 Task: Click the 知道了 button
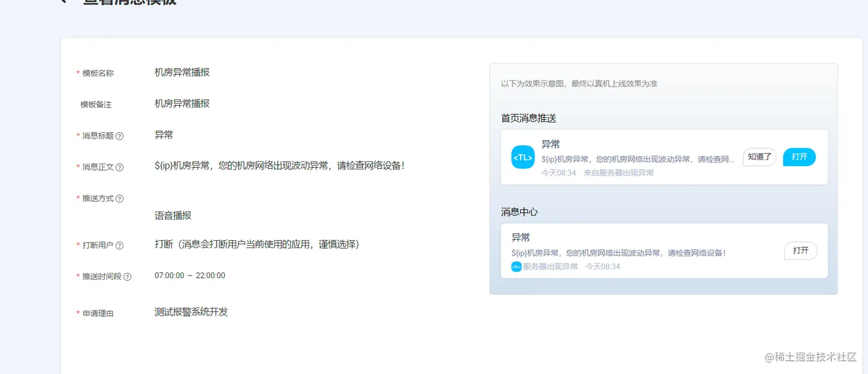point(759,157)
